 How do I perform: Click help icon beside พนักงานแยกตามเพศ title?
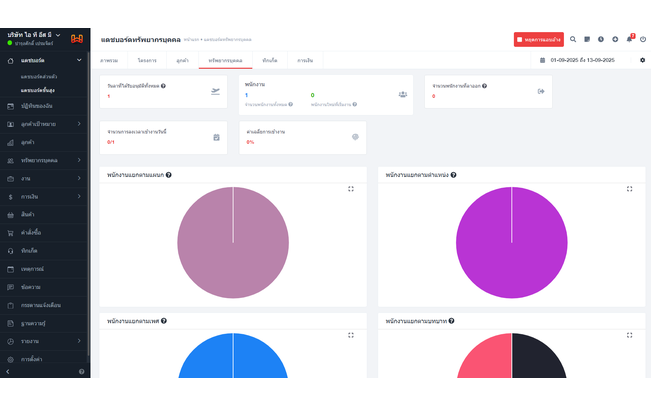coord(164,321)
